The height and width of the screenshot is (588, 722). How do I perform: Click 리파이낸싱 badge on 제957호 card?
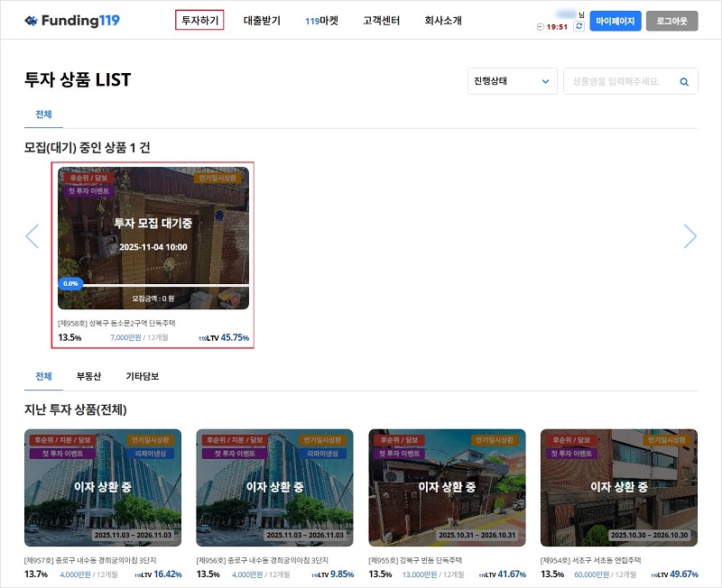151,454
